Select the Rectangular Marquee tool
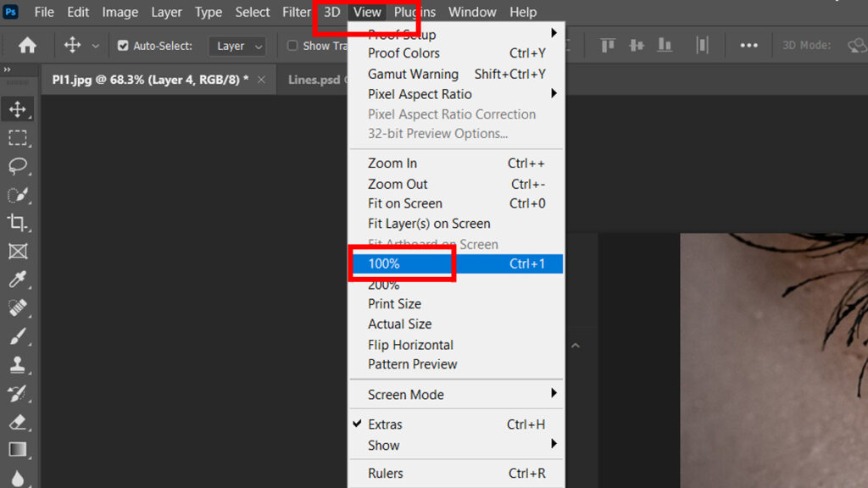 (18, 137)
